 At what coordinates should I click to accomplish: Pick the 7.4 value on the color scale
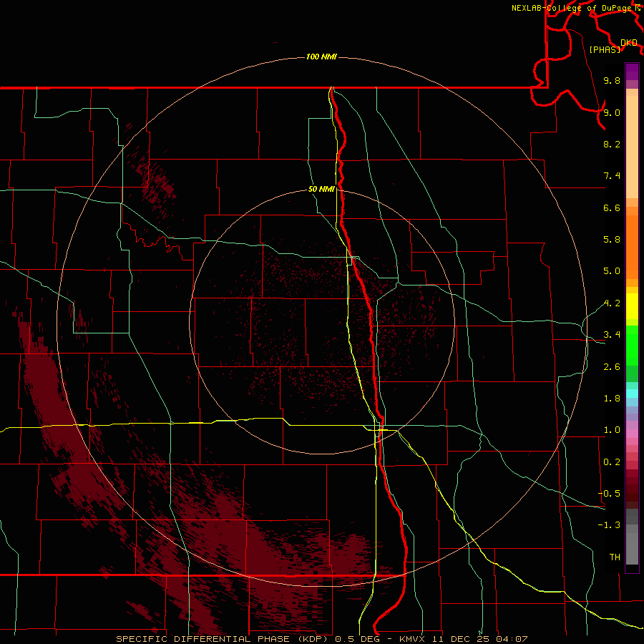pyautogui.click(x=612, y=176)
